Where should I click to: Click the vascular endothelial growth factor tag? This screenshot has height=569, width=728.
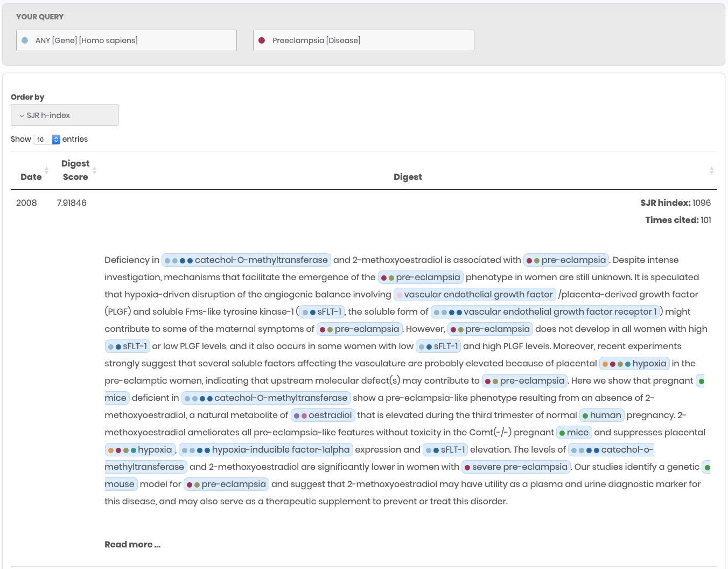(475, 294)
